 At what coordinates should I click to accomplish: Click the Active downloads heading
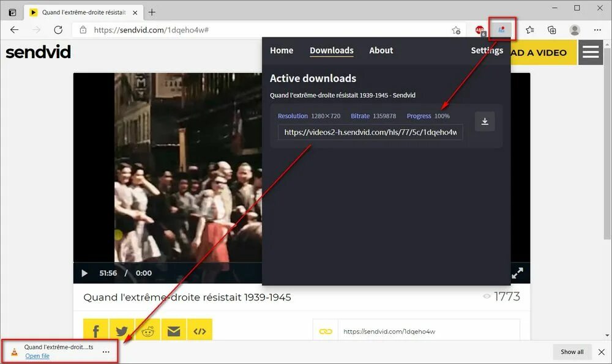tap(313, 78)
